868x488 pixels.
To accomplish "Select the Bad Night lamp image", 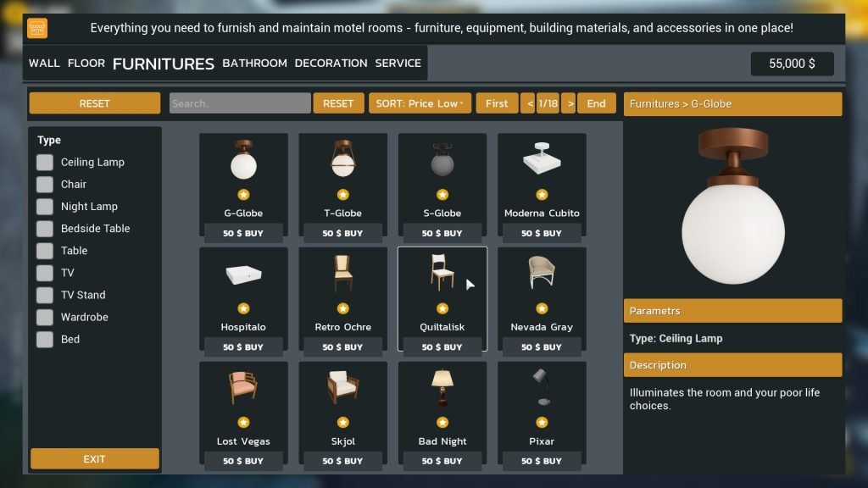I will (x=442, y=388).
